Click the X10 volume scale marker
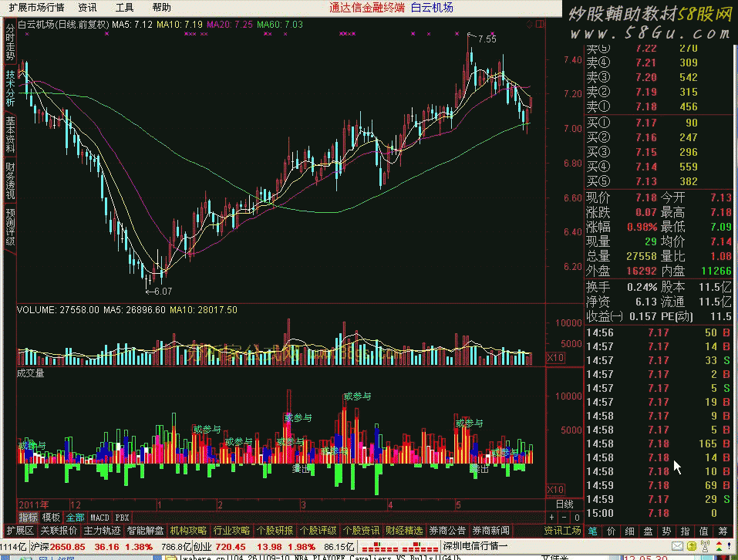This screenshot has height=560, width=738. (555, 358)
